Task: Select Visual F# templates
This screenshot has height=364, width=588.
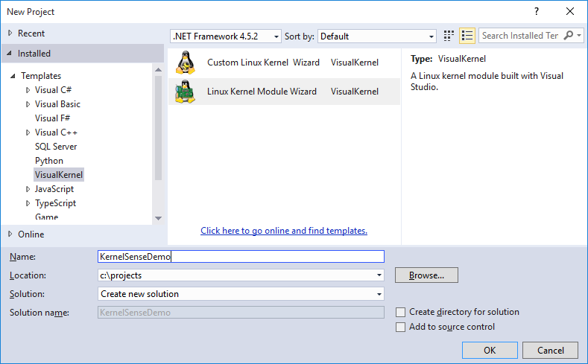Action: coord(52,118)
